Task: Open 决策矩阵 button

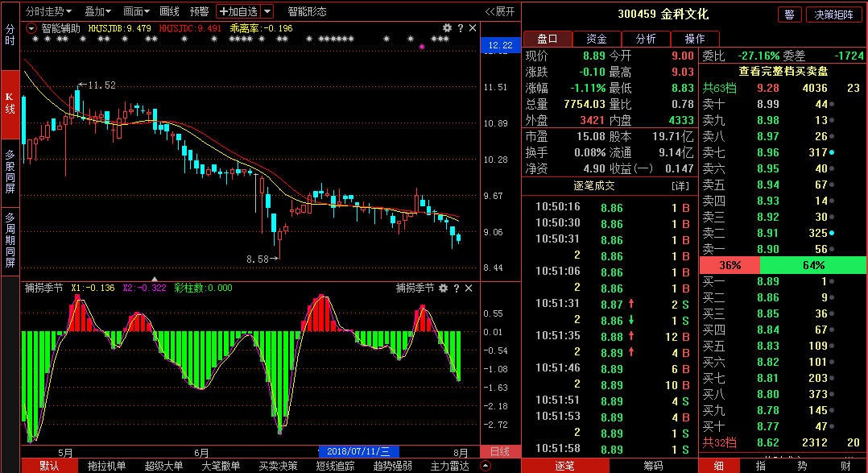Action: [x=833, y=15]
